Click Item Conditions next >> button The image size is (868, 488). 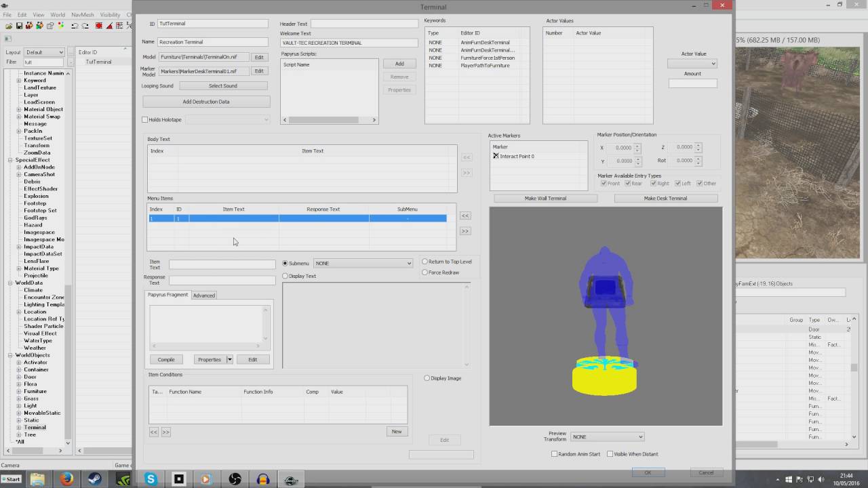(x=165, y=432)
